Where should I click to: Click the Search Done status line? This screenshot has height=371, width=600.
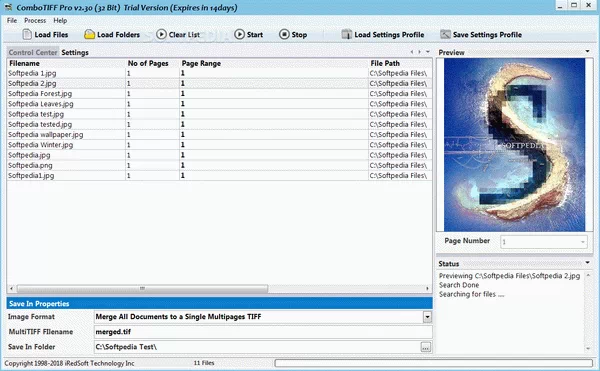pyautogui.click(x=459, y=285)
